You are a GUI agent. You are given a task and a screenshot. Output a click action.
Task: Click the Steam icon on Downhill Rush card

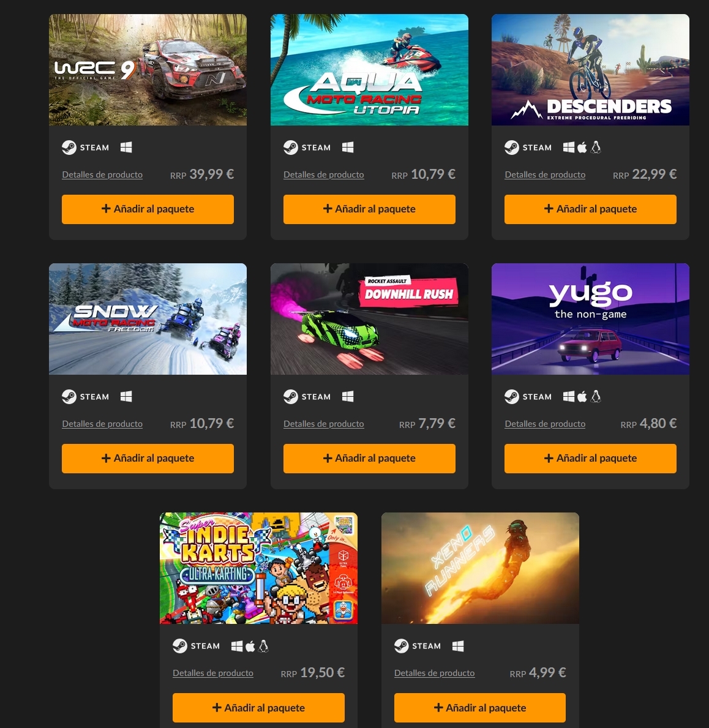[291, 397]
